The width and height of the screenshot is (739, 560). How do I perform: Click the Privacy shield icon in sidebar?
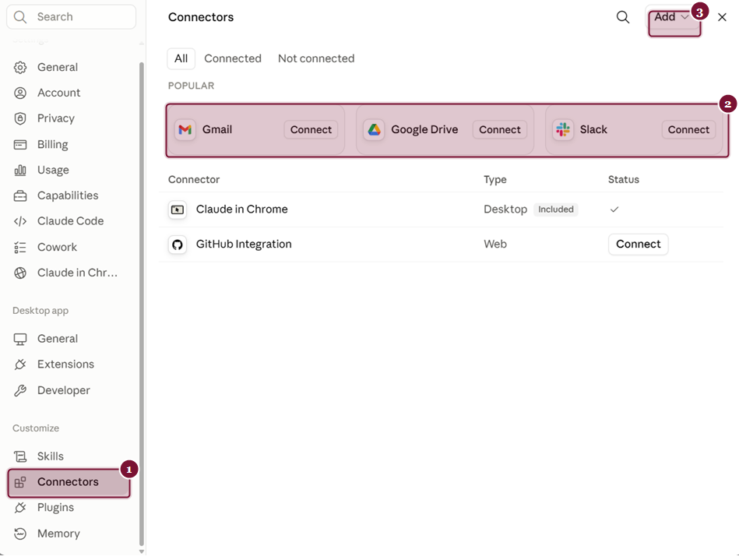20,118
